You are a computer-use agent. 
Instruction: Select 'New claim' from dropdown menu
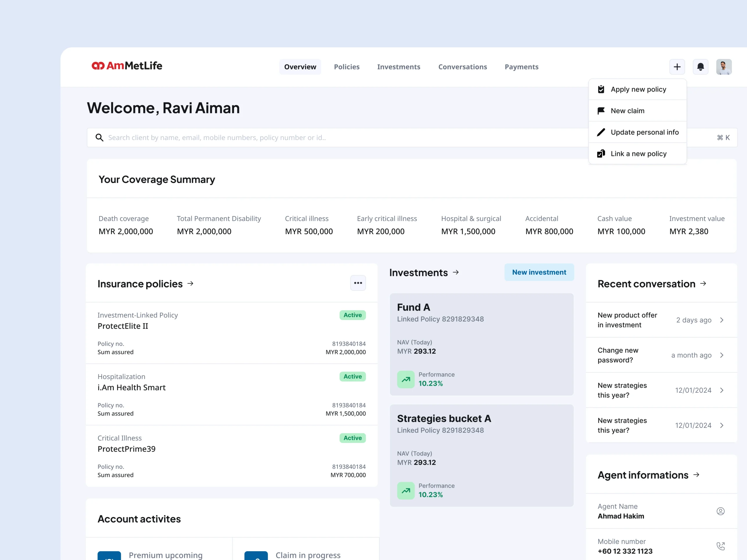point(627,111)
